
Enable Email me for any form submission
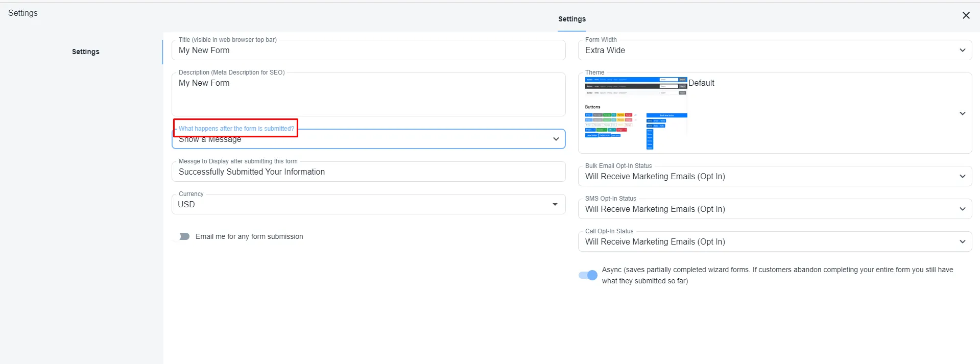[182, 236]
